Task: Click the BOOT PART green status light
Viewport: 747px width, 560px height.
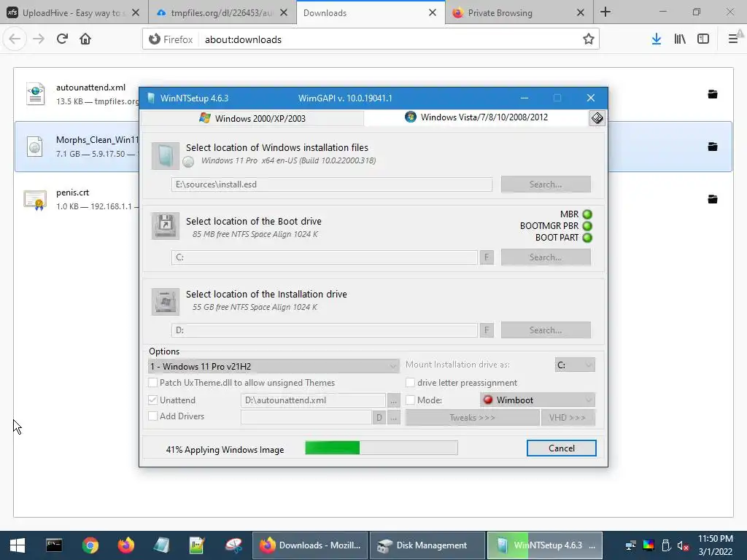Action: click(x=587, y=238)
